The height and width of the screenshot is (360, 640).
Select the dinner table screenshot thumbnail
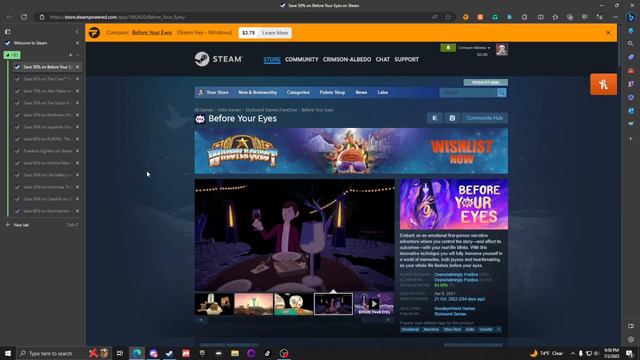pyautogui.click(x=333, y=304)
